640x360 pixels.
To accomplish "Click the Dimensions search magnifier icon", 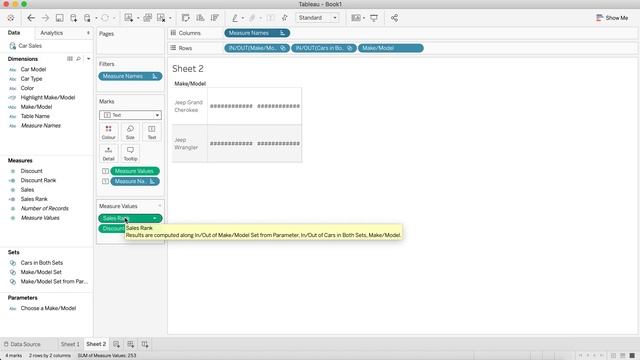I will point(78,59).
